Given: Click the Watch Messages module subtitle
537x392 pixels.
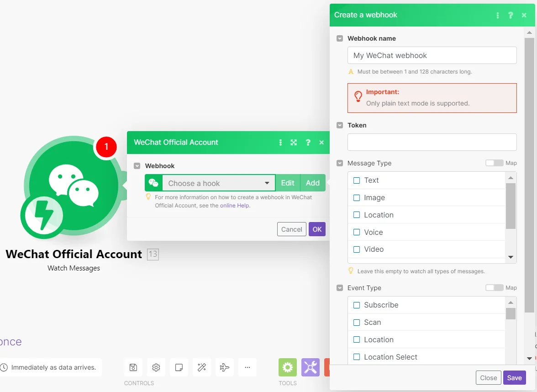Looking at the screenshot, I should pyautogui.click(x=74, y=268).
